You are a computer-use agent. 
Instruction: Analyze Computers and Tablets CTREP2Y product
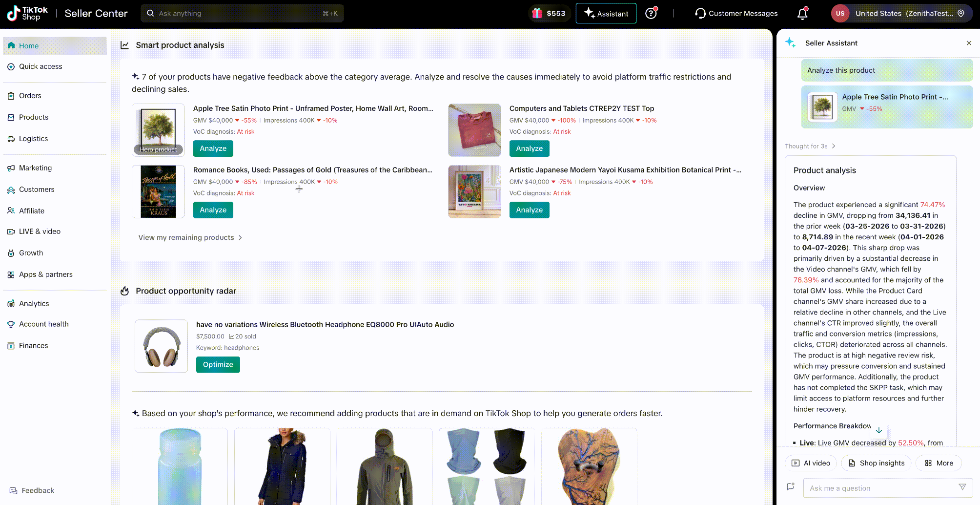(x=530, y=148)
